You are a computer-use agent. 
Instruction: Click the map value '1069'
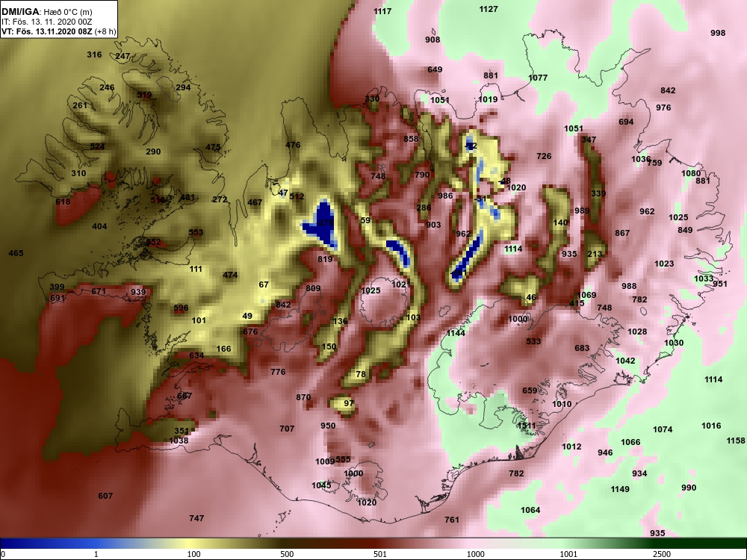[x=586, y=295]
